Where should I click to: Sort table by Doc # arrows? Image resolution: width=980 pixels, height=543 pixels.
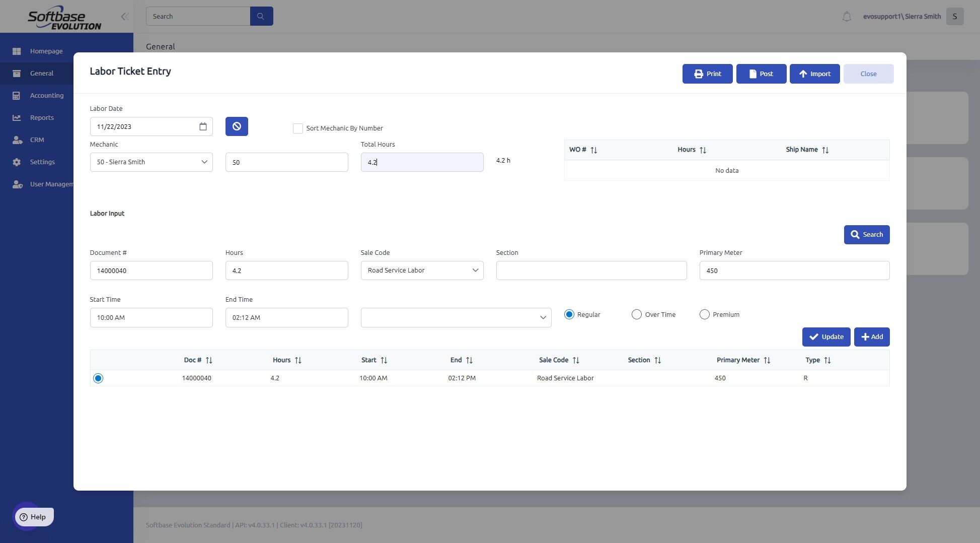click(209, 360)
